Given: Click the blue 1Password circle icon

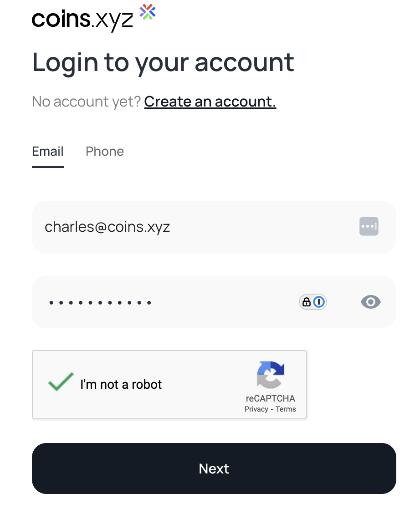Looking at the screenshot, I should point(319,302).
